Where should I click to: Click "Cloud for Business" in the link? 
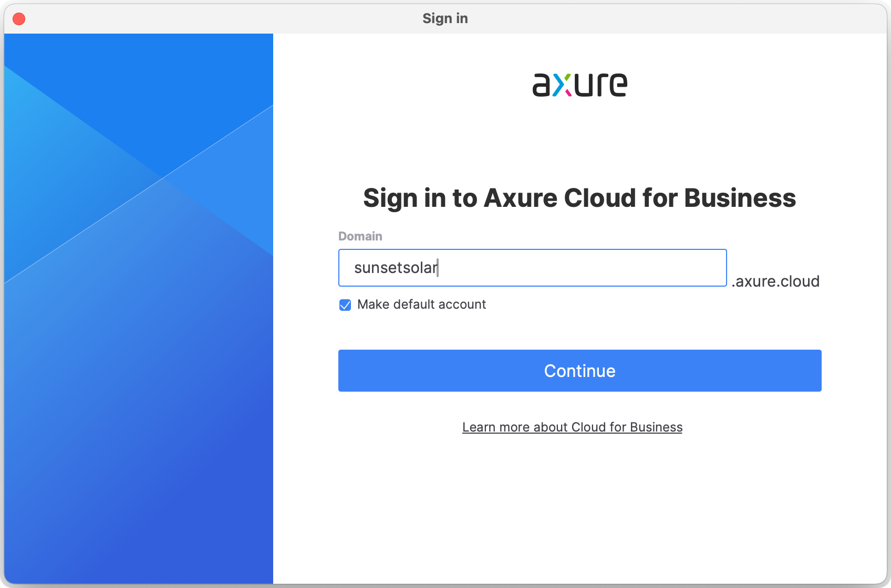point(627,427)
